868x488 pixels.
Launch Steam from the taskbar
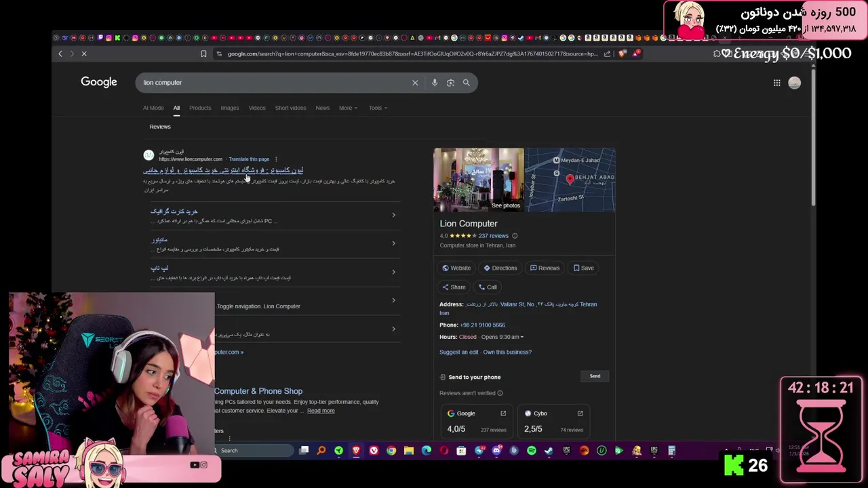549,451
